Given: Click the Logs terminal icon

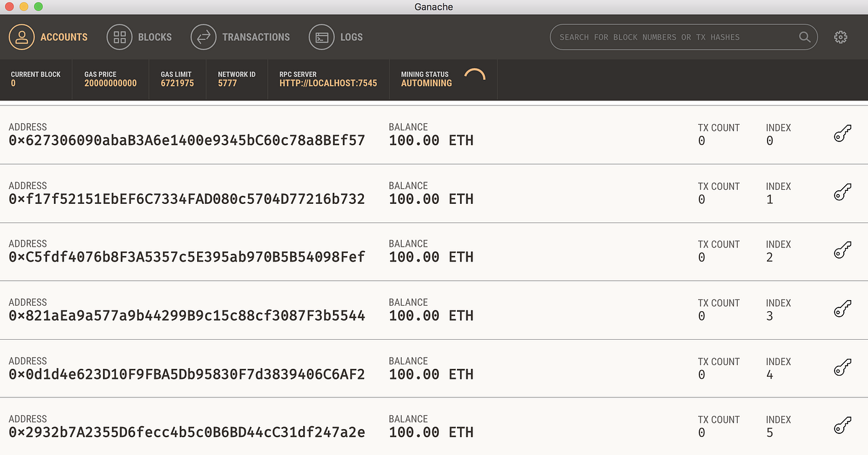Looking at the screenshot, I should pyautogui.click(x=322, y=37).
